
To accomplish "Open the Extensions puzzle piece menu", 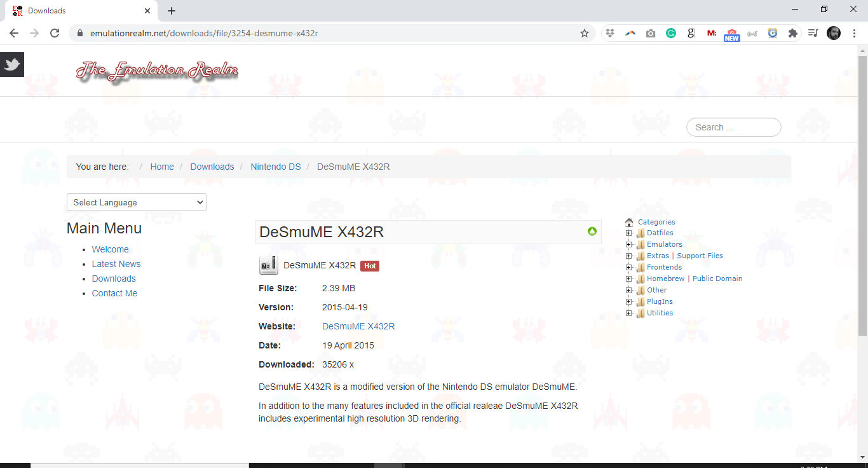I will [x=792, y=33].
